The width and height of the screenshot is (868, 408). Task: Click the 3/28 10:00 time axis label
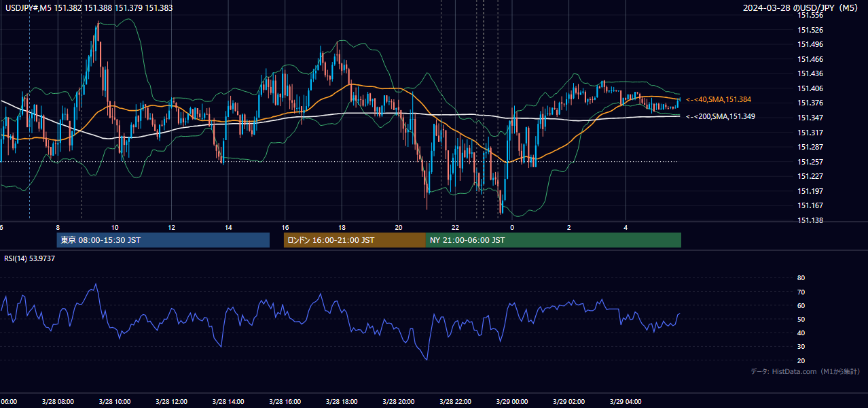115,402
